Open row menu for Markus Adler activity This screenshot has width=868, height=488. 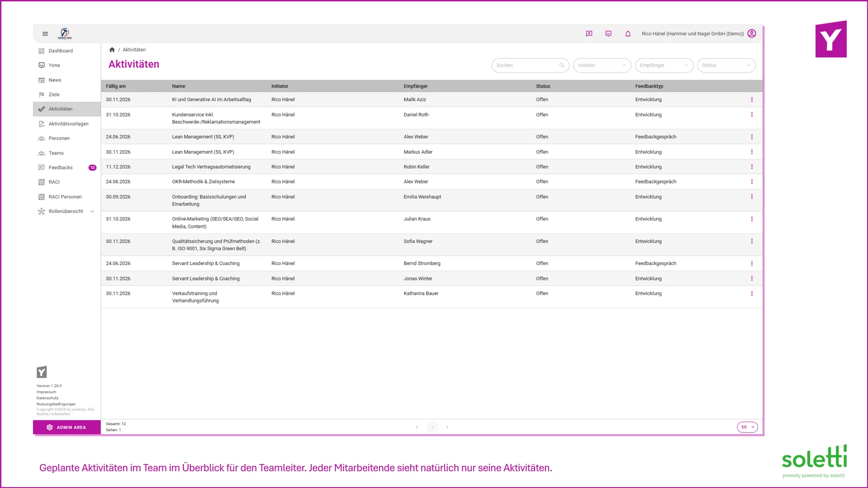pos(752,152)
